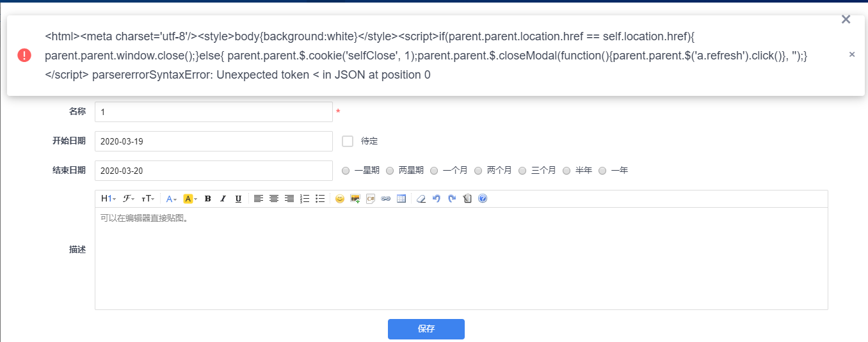Viewport: 868px width, 342px height.
Task: Open the text color picker
Action: (x=172, y=199)
